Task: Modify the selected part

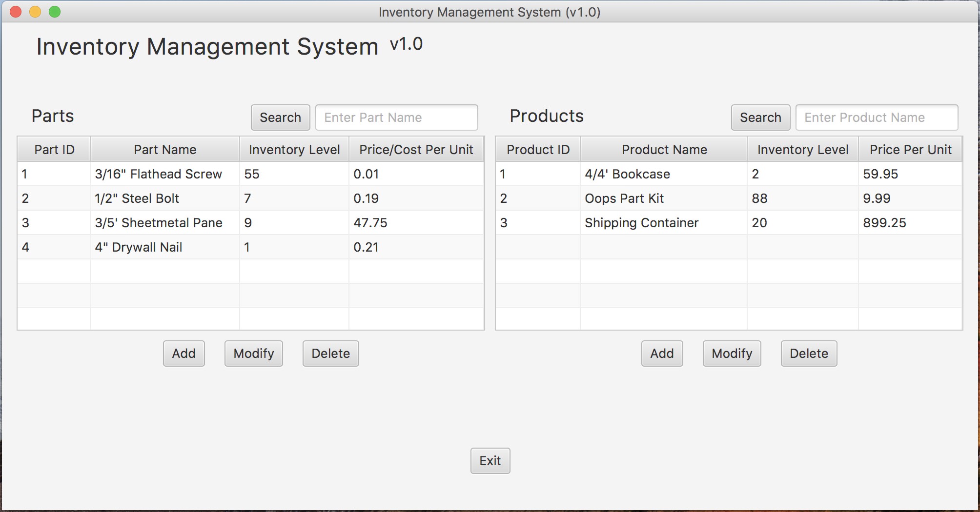Action: 253,354
